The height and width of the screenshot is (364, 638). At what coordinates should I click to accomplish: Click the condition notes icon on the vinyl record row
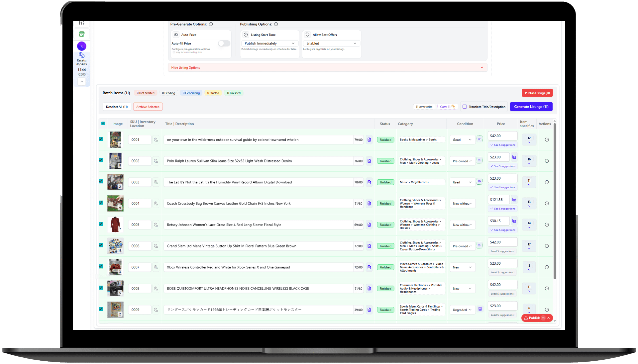coord(479,181)
